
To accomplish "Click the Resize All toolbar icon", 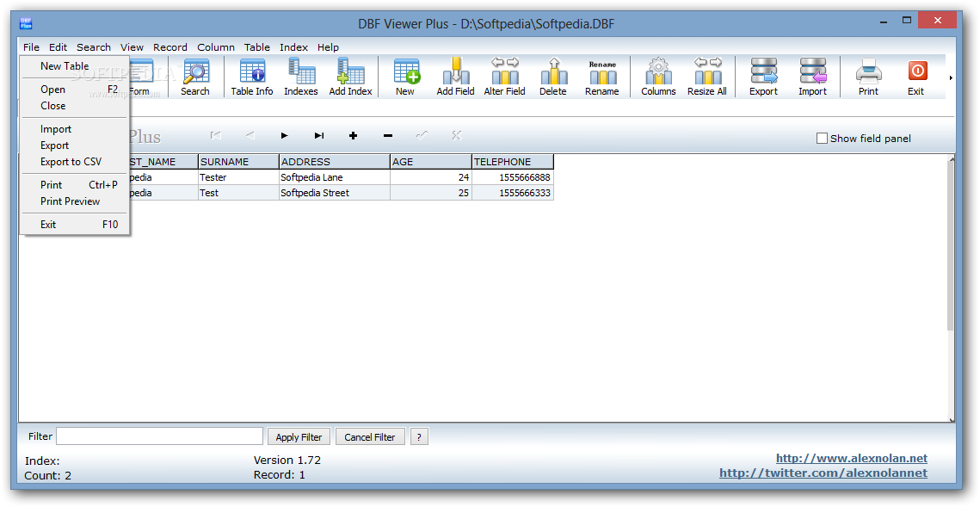I will [707, 77].
